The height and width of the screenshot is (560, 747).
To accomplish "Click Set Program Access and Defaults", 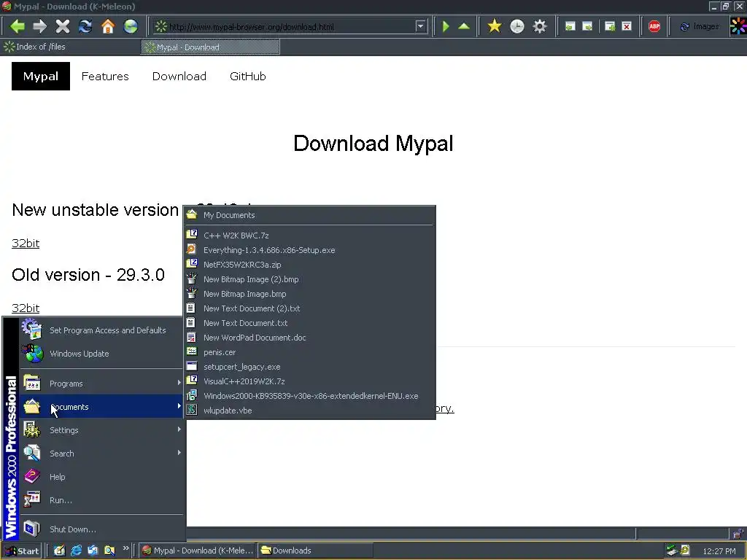I will point(101,330).
